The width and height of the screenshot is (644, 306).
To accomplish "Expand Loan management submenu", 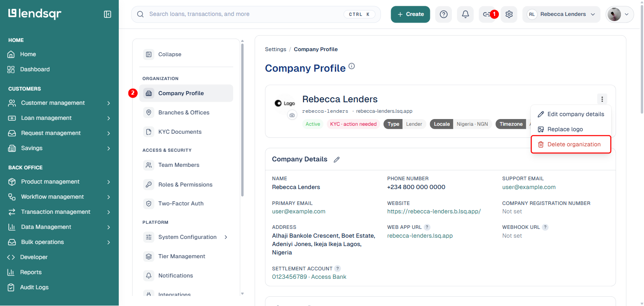I will [59, 118].
